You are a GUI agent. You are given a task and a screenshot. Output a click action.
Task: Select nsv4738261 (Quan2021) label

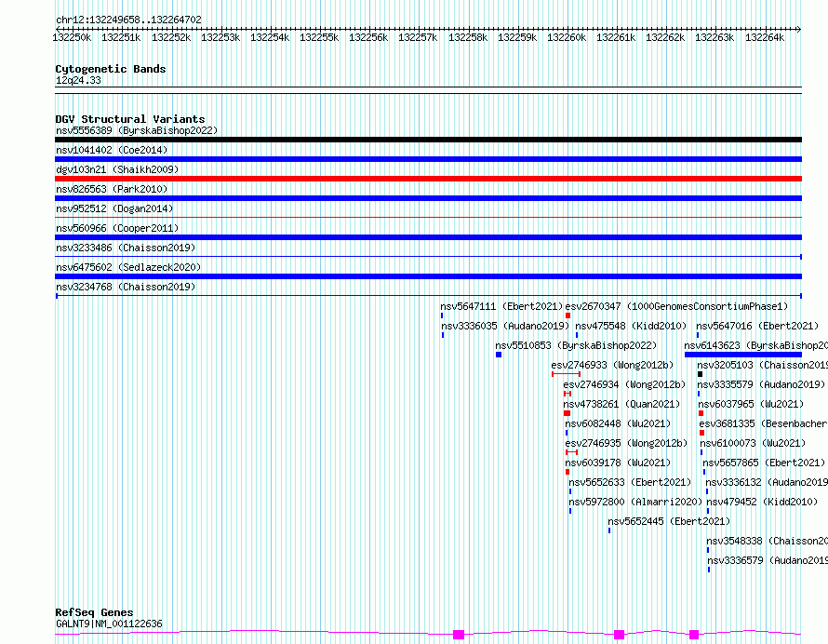point(622,404)
